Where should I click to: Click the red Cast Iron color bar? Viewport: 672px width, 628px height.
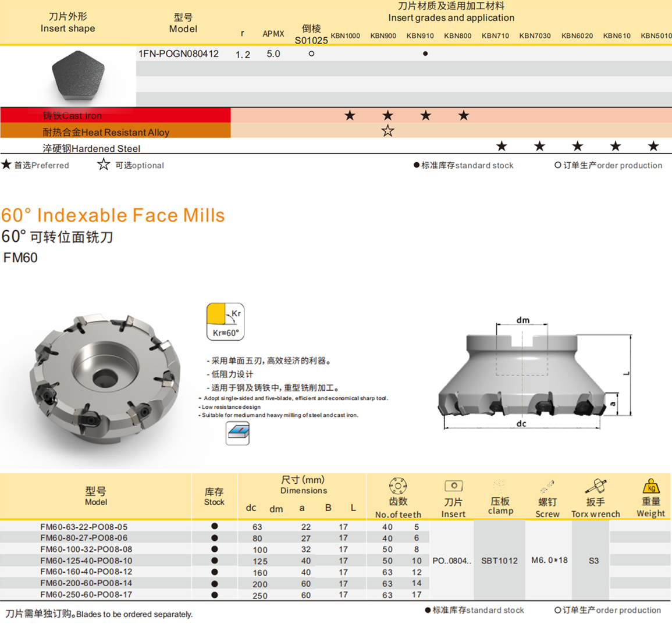pyautogui.click(x=115, y=115)
